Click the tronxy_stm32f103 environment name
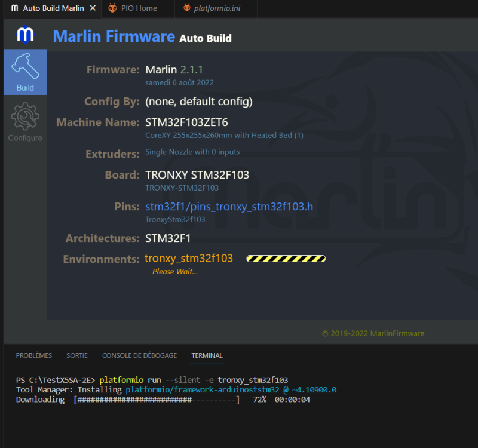The width and height of the screenshot is (478, 448). point(189,259)
